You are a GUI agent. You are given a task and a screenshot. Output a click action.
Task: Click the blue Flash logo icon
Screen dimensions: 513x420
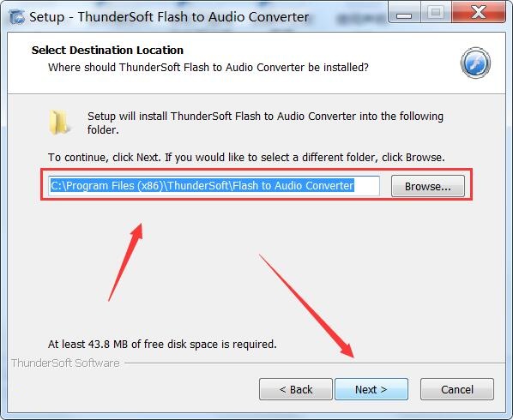click(475, 63)
